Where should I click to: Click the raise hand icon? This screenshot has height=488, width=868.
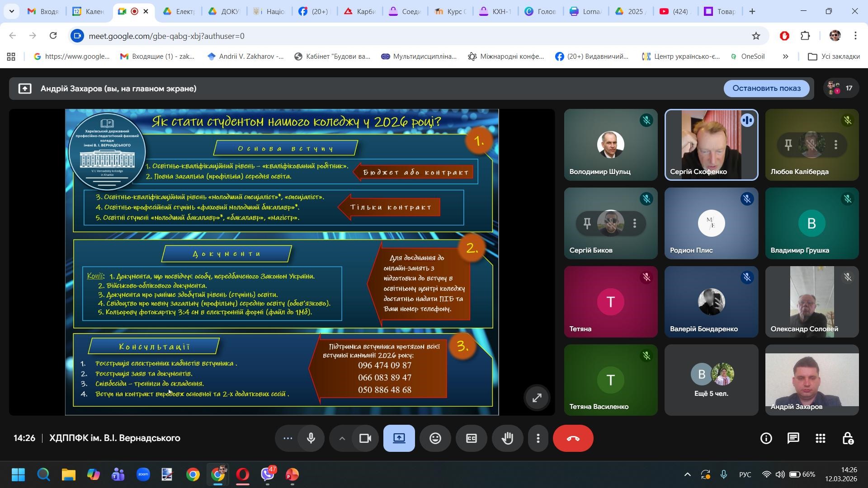click(507, 438)
